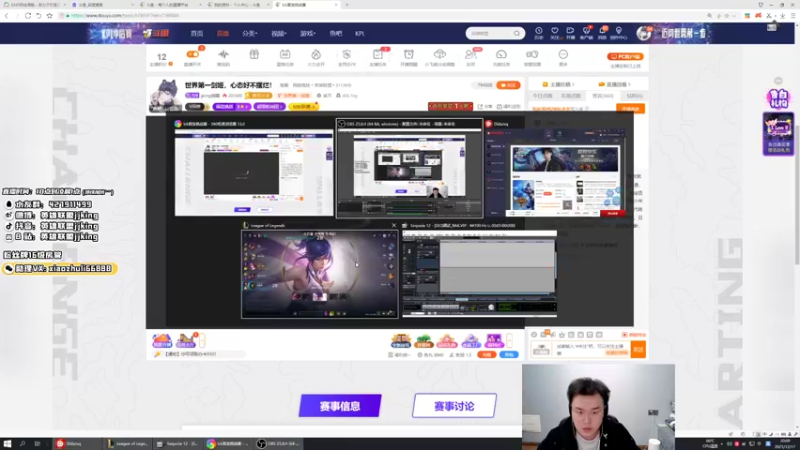Open the sound wave icon in streamer toolbar
800x450 pixels.
coord(223,57)
